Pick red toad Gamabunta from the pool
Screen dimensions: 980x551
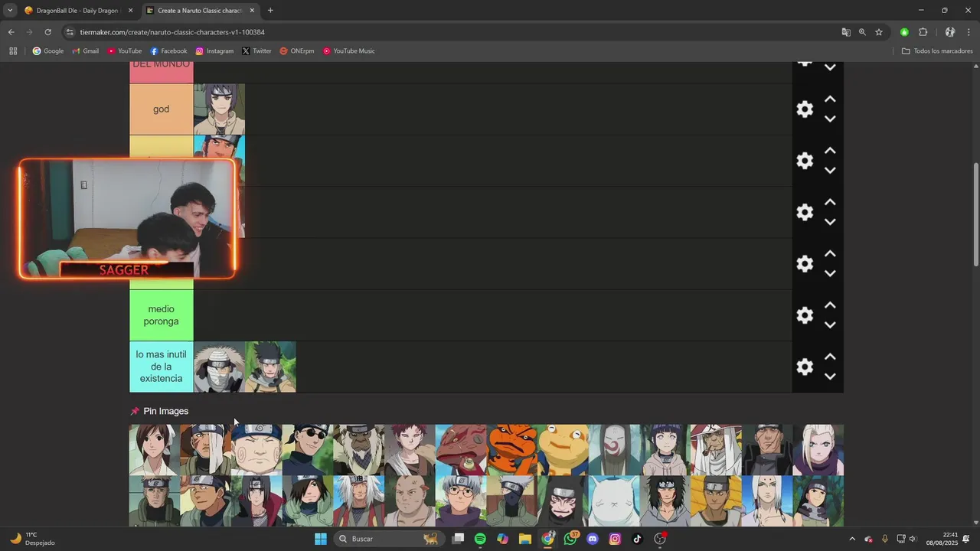(x=461, y=450)
